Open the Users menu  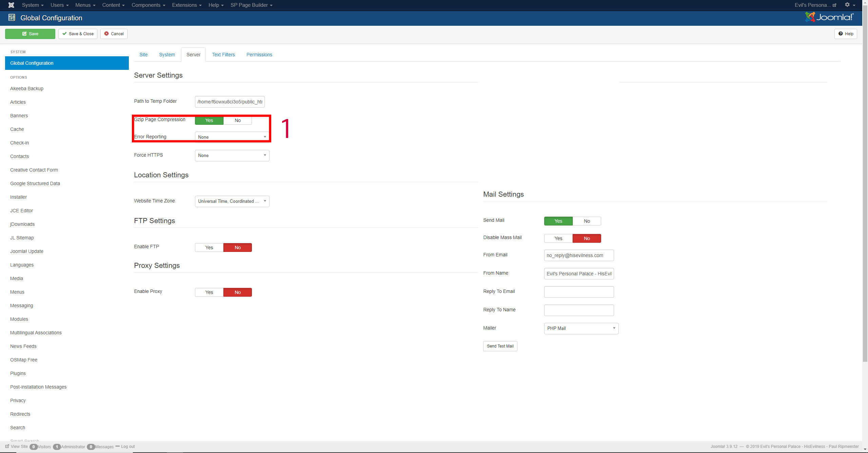click(59, 5)
